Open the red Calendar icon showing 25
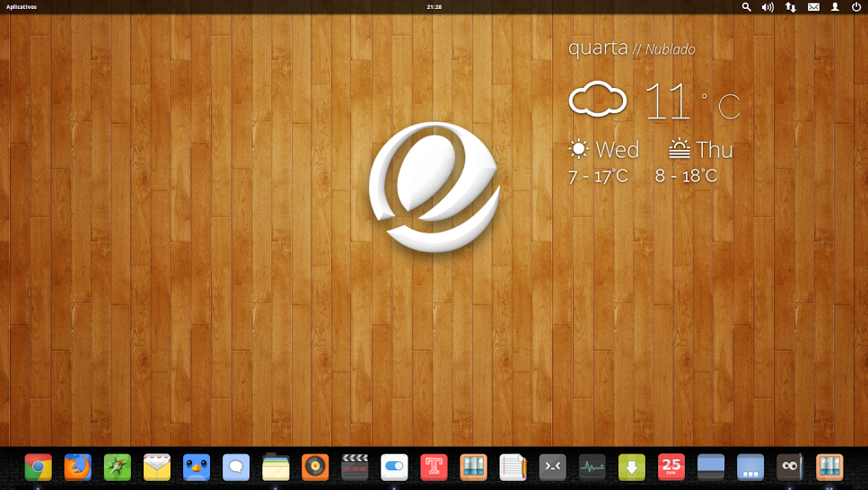The image size is (868, 490). click(671, 467)
